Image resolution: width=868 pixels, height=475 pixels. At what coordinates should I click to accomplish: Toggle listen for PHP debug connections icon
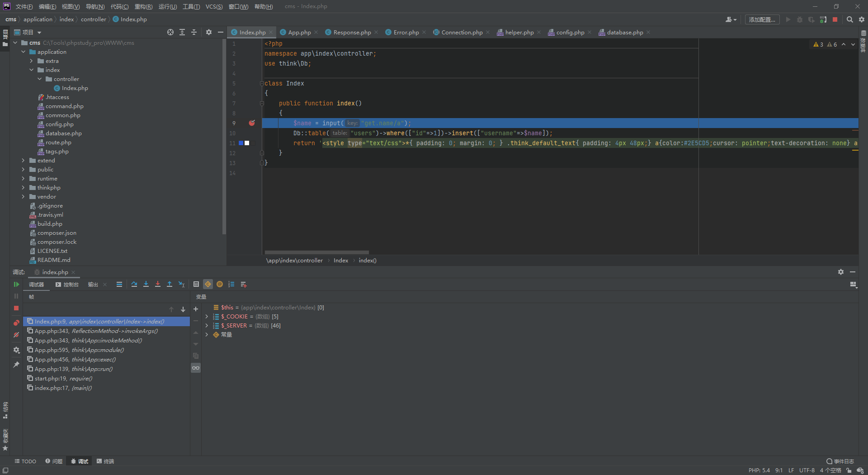click(823, 19)
